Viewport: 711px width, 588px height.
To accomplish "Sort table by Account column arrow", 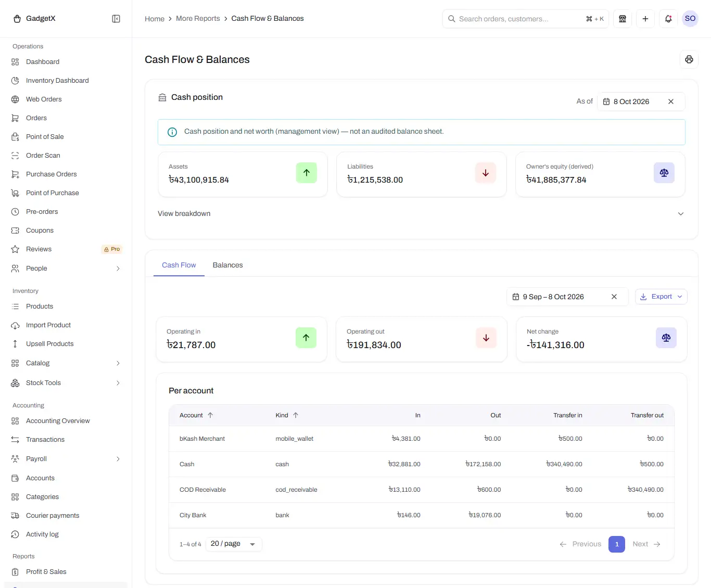I will (210, 415).
